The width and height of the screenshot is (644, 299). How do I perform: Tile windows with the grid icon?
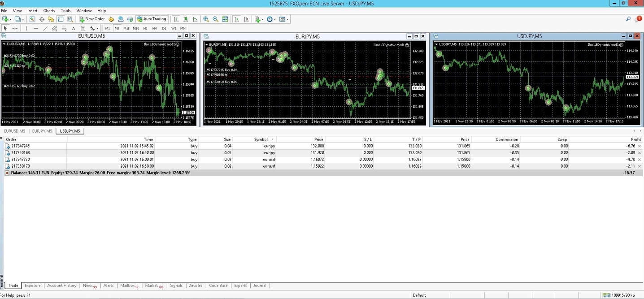225,19
